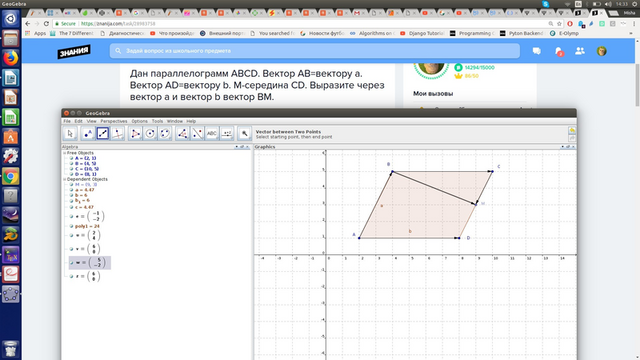Image resolution: width=640 pixels, height=360 pixels.
Task: Collapse the Dependent Objects tree group
Action: [x=64, y=179]
